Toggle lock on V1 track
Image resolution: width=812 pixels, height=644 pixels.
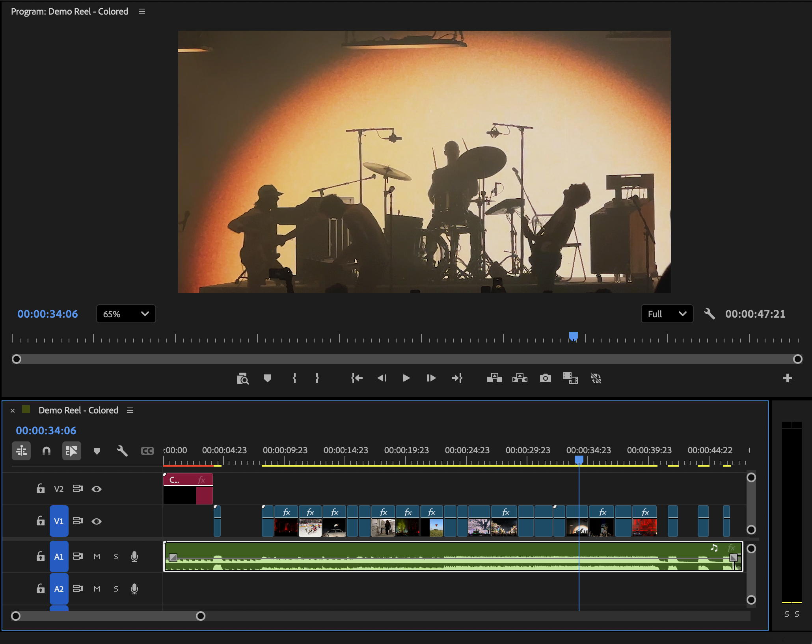(41, 521)
